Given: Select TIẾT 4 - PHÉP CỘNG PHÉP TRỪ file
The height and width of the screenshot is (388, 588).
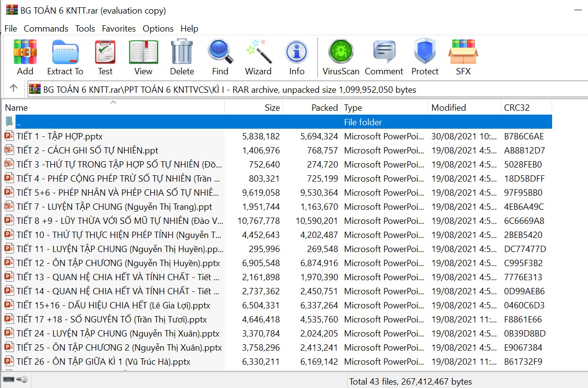Looking at the screenshot, I should 277,178.
